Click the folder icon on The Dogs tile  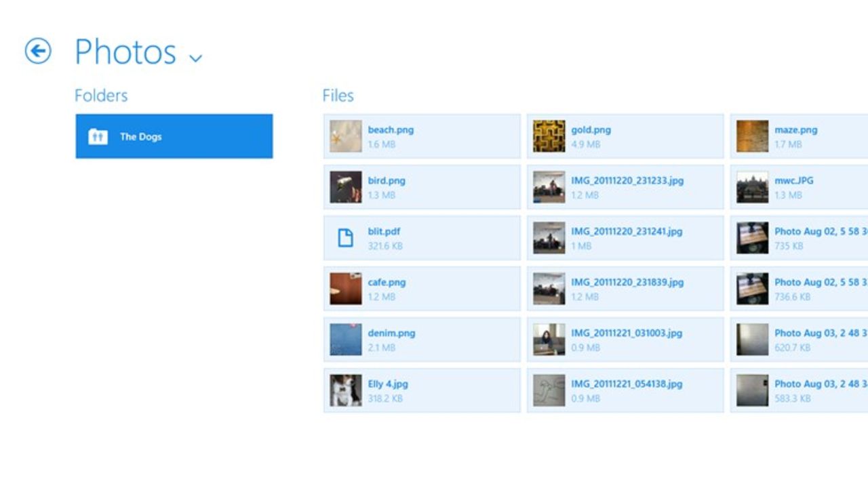[x=97, y=136]
